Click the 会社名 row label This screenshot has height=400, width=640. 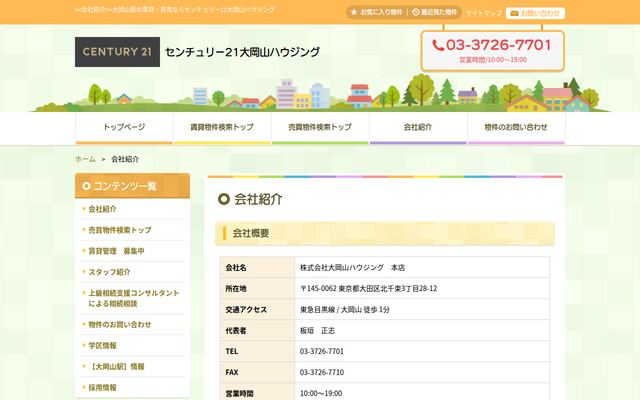(x=236, y=268)
